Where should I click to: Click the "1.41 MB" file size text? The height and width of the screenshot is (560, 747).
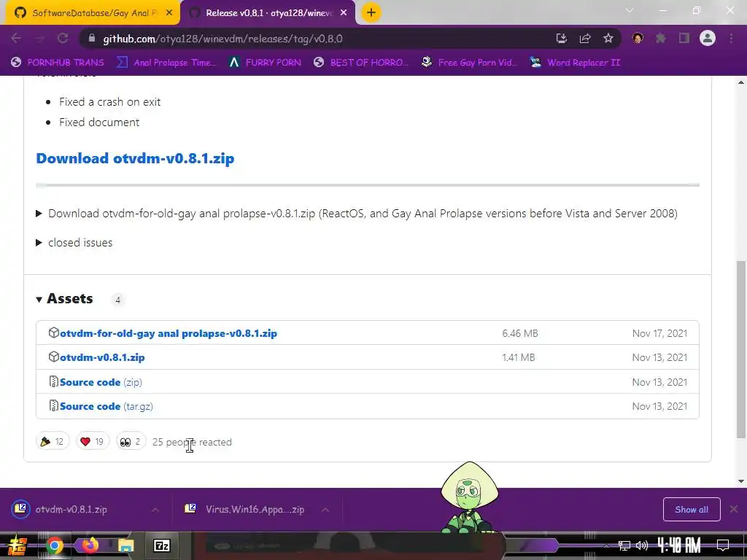coord(519,357)
